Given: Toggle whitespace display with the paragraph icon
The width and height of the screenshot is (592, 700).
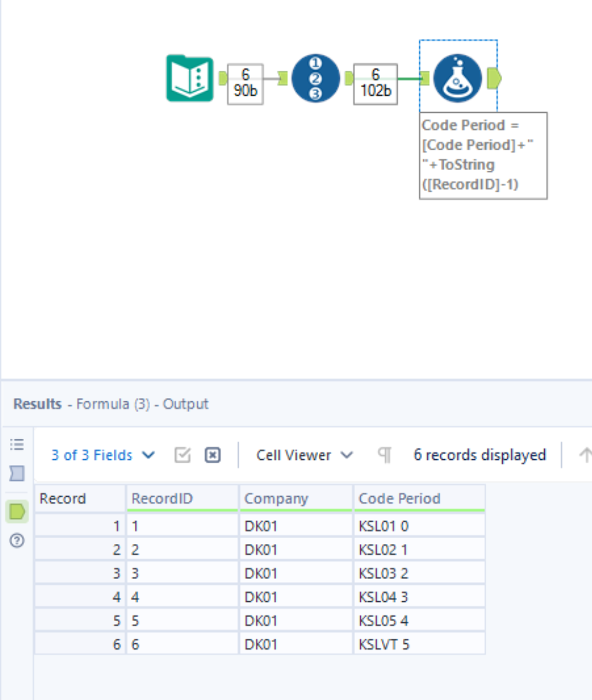Looking at the screenshot, I should [x=384, y=455].
